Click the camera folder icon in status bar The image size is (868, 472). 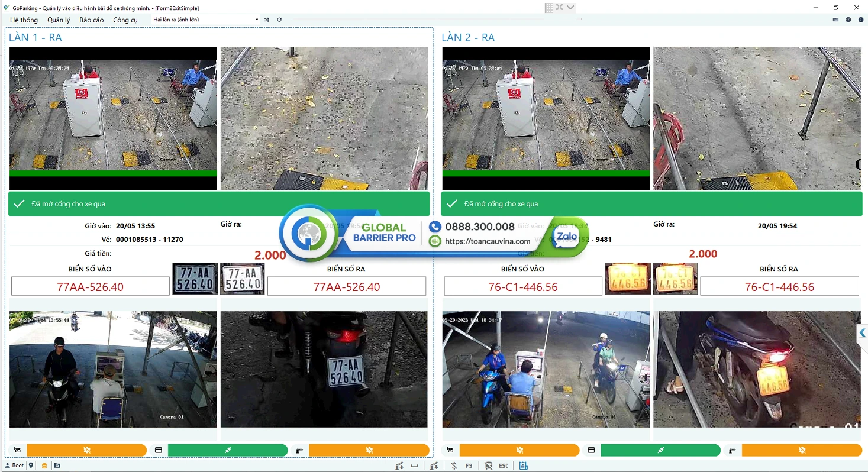[57, 465]
